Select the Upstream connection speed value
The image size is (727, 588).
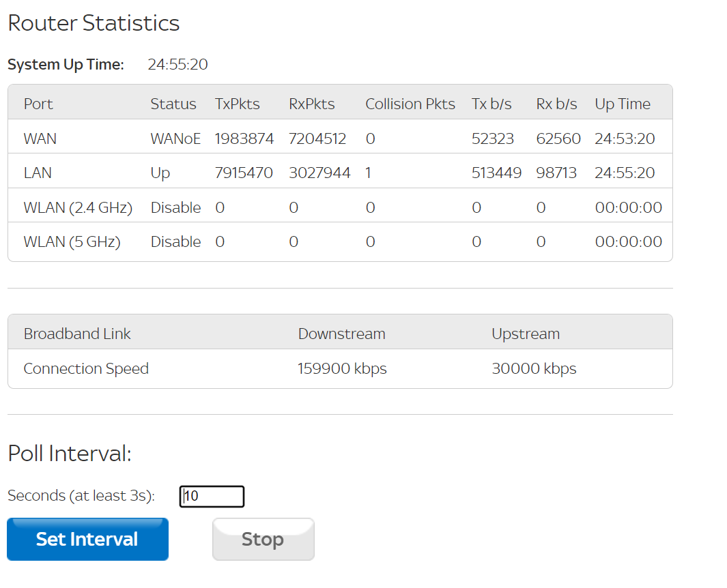pos(534,368)
